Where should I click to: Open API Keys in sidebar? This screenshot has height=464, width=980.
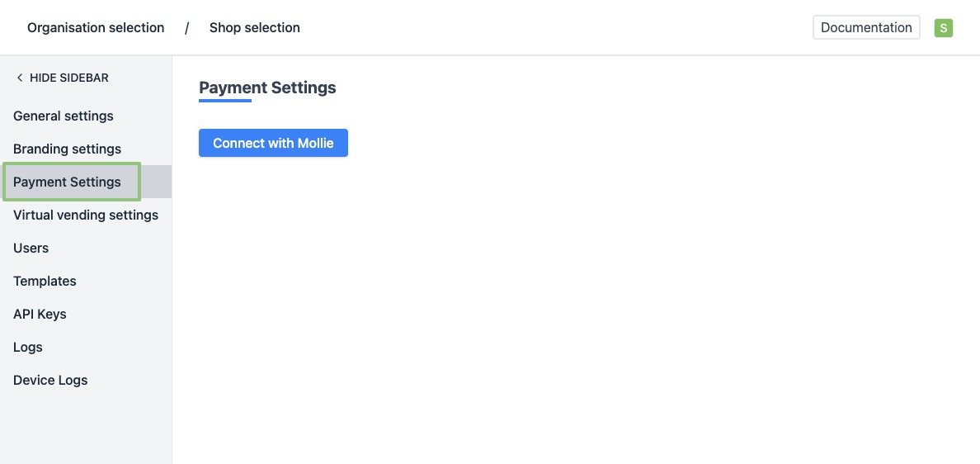click(x=40, y=314)
